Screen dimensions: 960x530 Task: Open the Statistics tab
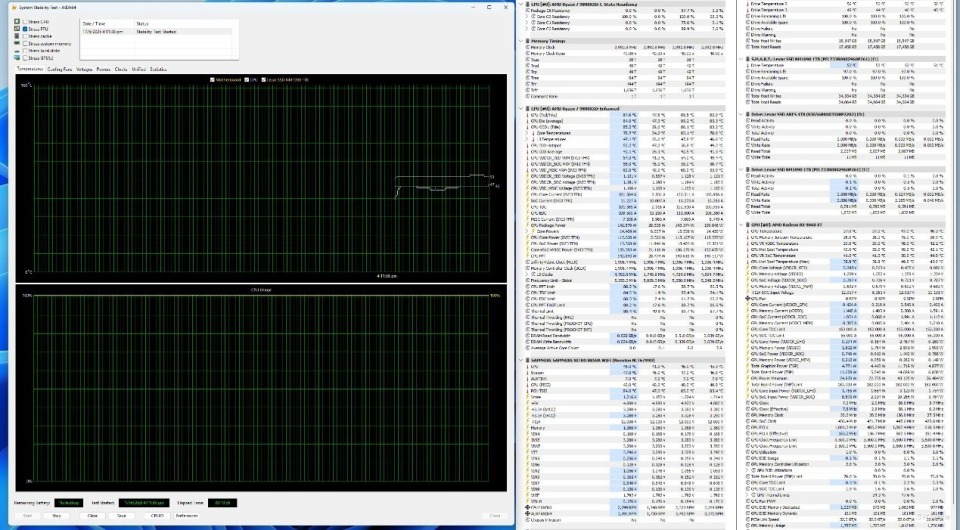point(158,69)
